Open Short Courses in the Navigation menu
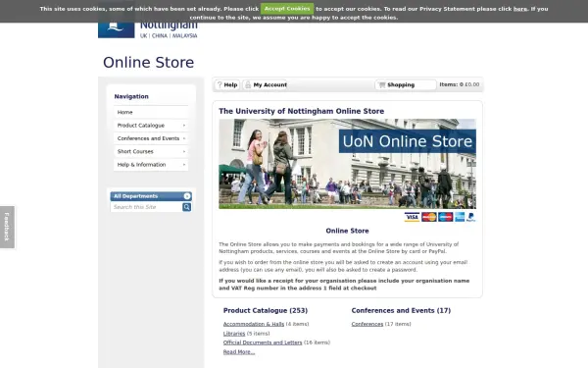The image size is (588, 368). coord(151,152)
